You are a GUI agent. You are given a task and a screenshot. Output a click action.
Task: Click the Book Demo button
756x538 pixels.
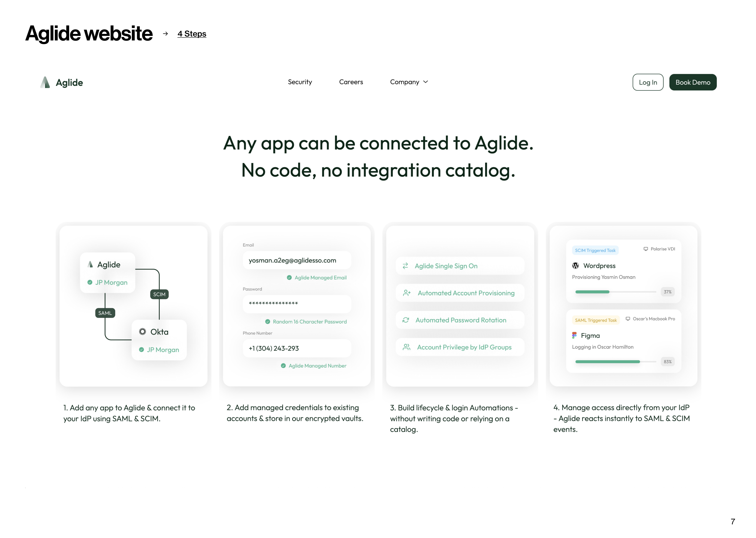692,82
